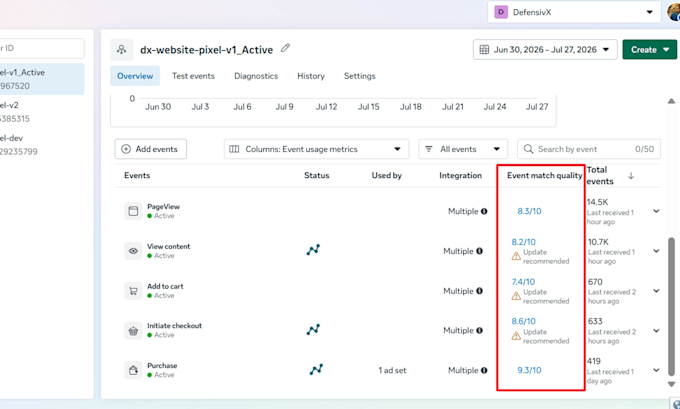Viewport: 680px width, 409px height.
Task: Click the vertical scrollbar thumb
Action: click(x=671, y=307)
